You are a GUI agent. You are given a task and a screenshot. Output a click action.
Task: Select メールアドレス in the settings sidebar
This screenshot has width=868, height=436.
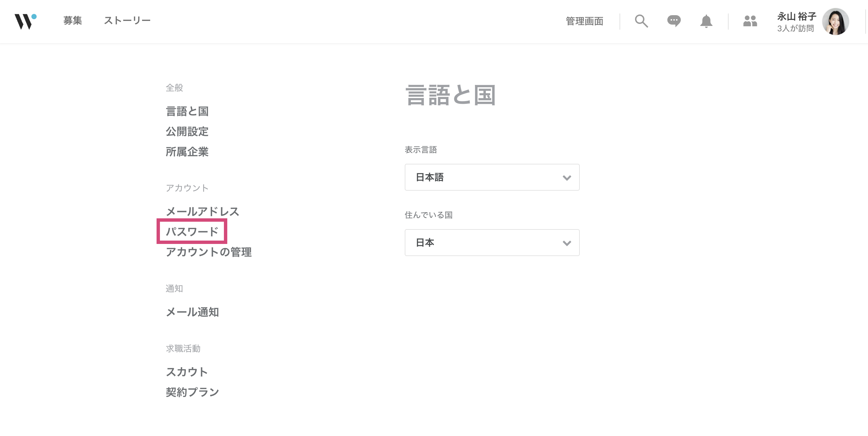tap(202, 211)
